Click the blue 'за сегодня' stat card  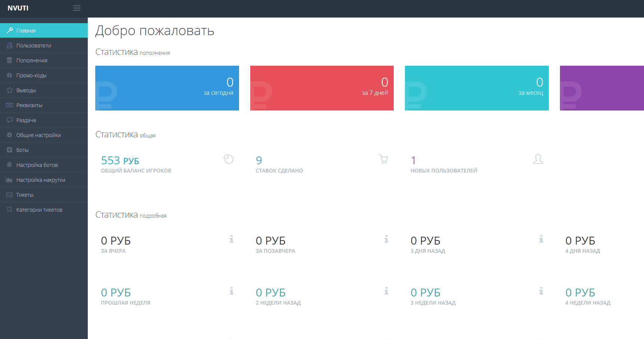(167, 88)
